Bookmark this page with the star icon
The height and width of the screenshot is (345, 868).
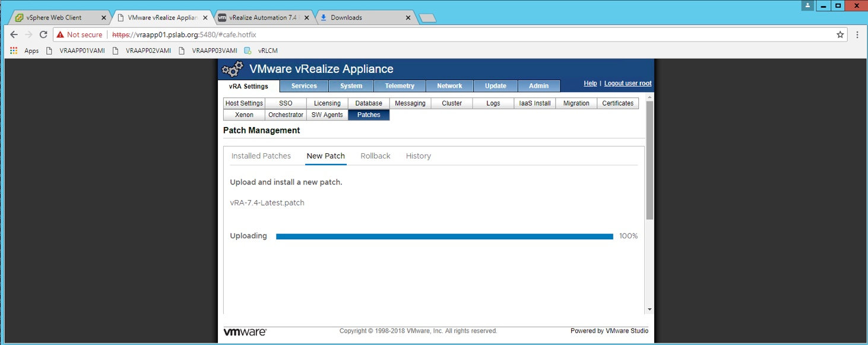point(840,34)
